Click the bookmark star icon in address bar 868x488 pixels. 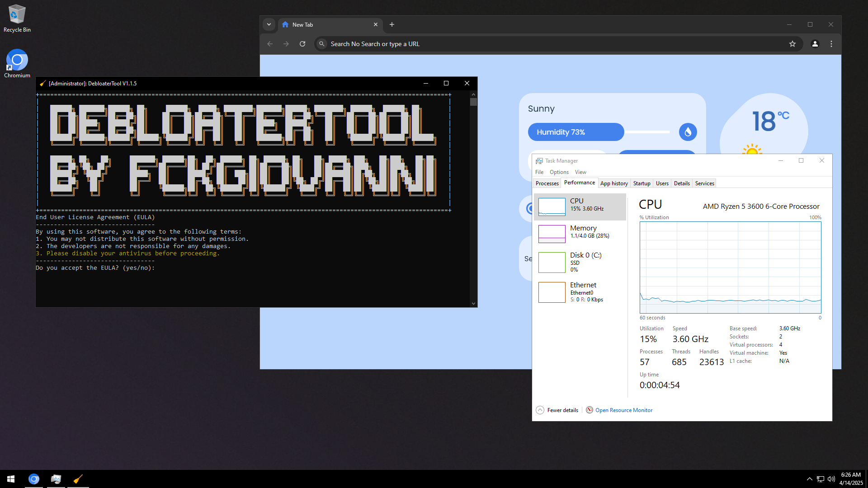pyautogui.click(x=792, y=44)
